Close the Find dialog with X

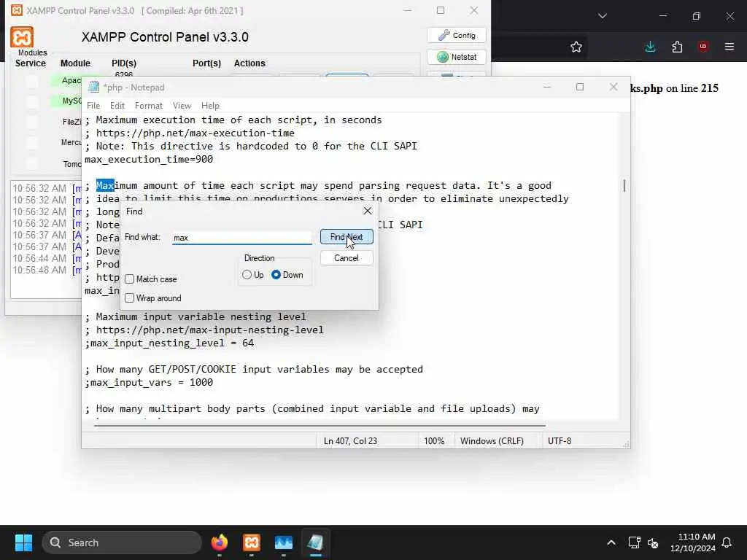pos(368,211)
